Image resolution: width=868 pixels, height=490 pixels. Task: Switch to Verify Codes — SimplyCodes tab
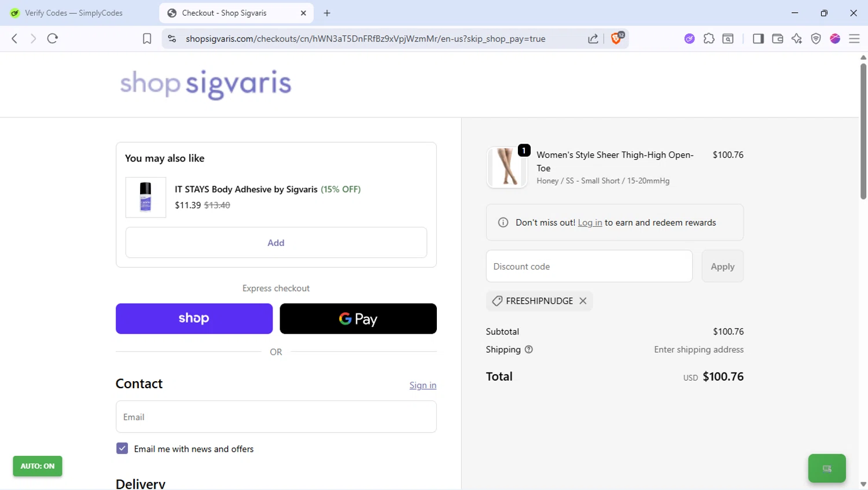pyautogui.click(x=74, y=13)
